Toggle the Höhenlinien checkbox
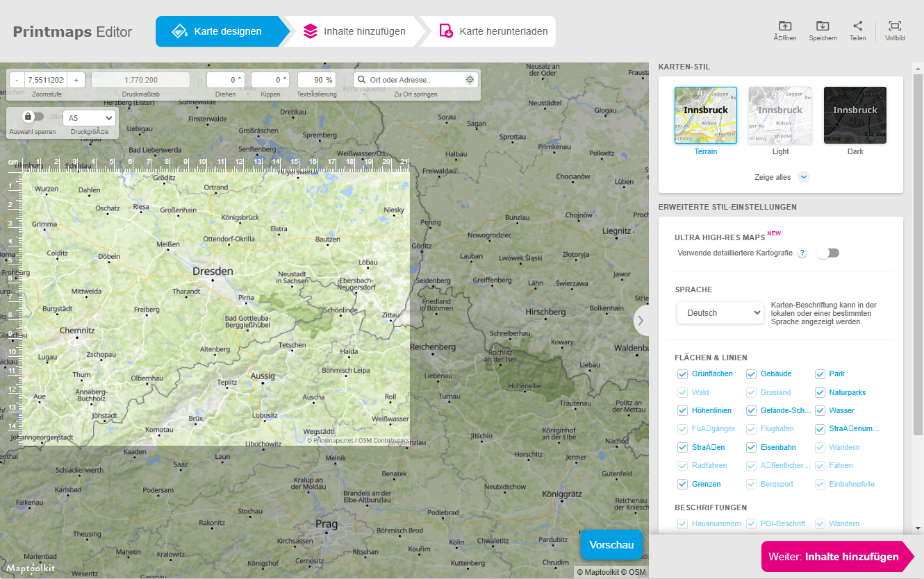Screen dimensions: 924x579 [682, 411]
